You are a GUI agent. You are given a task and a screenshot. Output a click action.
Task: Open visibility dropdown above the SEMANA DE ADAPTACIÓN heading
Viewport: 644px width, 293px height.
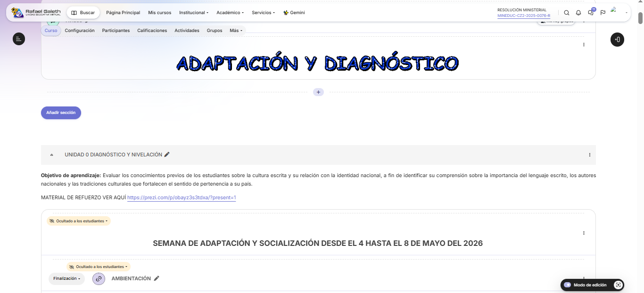pos(79,221)
